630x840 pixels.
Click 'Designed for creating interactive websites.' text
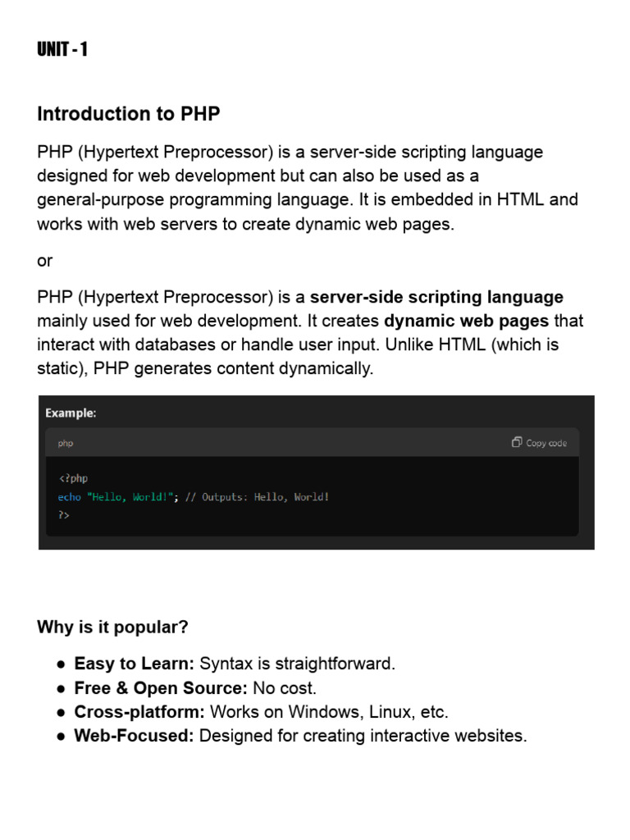coord(363,736)
